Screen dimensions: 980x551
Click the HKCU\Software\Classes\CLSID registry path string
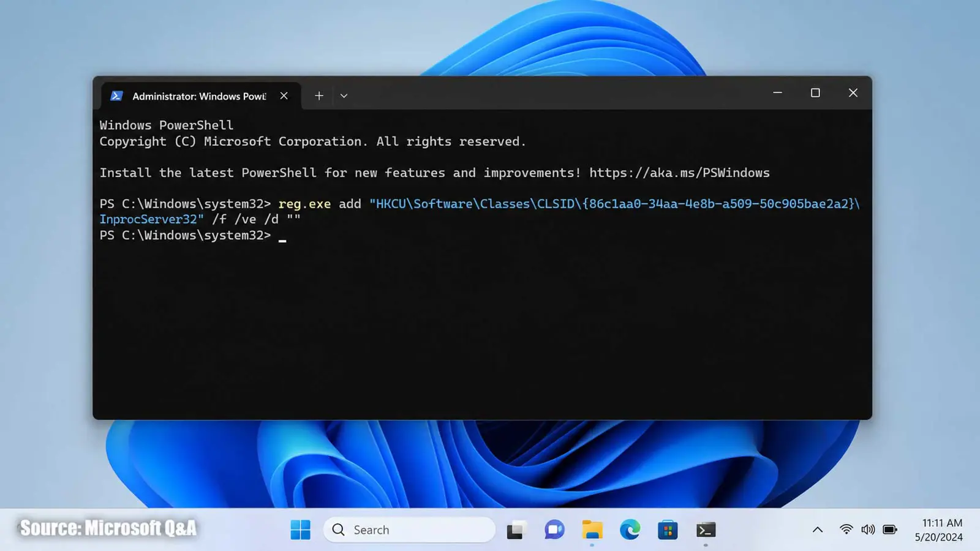click(615, 204)
